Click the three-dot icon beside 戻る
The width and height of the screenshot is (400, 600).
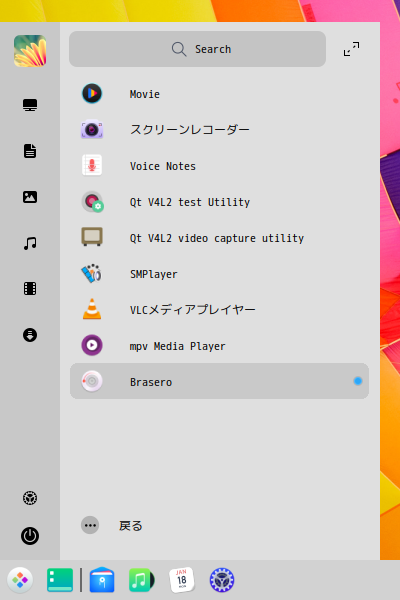90,525
